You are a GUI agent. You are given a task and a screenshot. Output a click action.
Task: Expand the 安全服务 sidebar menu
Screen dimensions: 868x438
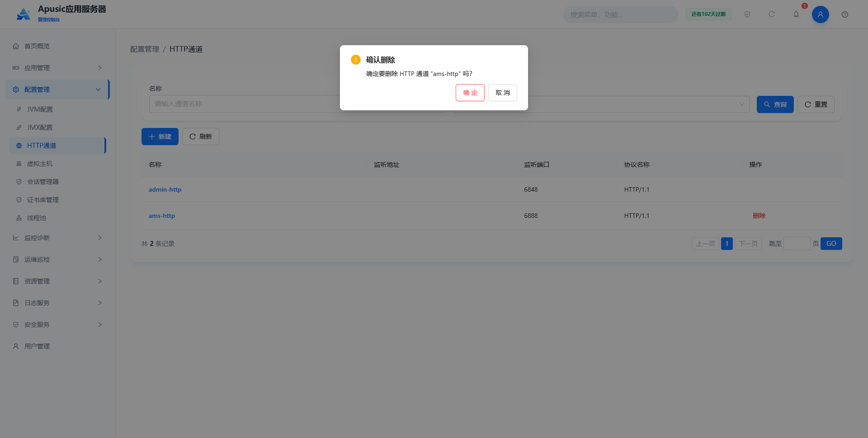click(58, 325)
